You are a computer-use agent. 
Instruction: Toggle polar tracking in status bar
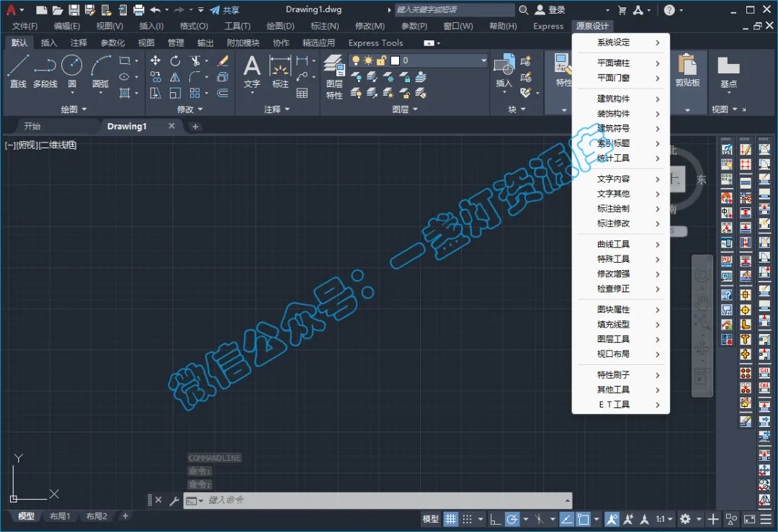(512, 519)
